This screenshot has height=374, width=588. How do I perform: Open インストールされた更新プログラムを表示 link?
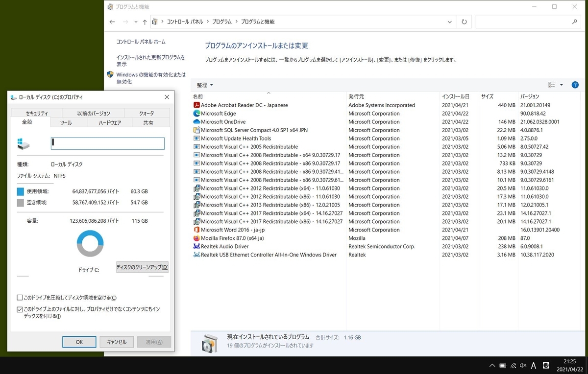point(150,61)
